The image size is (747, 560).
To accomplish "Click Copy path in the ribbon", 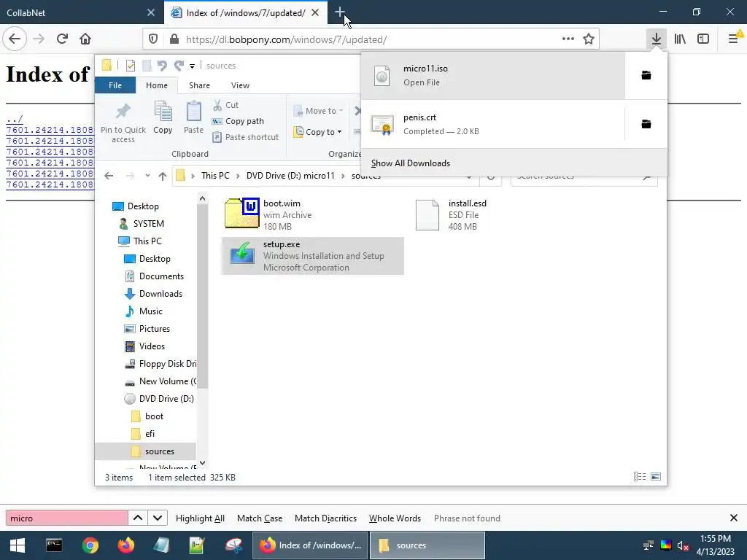I will click(238, 122).
